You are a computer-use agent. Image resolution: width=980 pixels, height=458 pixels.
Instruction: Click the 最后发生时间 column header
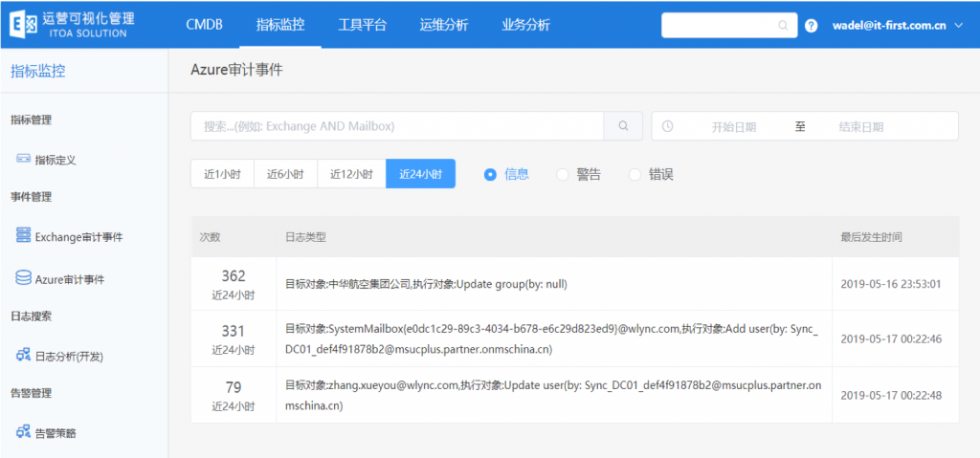point(871,237)
